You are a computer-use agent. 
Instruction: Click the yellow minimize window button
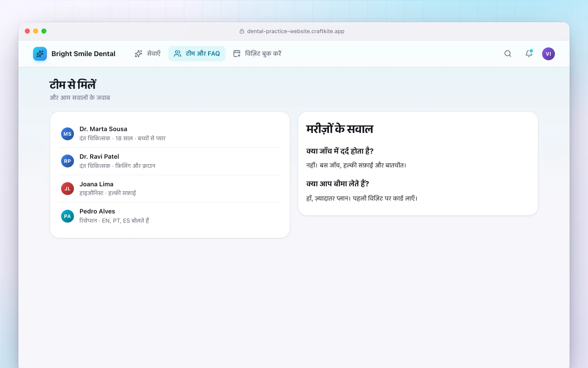(x=36, y=31)
